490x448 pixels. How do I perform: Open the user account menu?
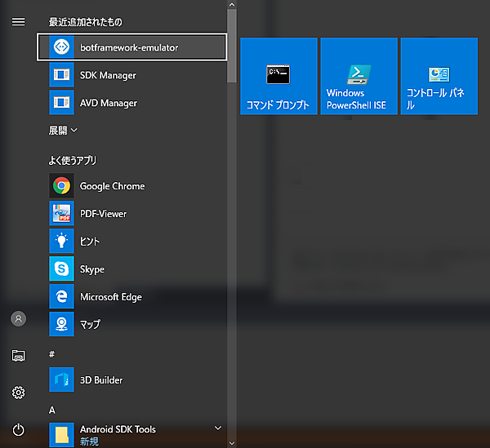pos(18,318)
